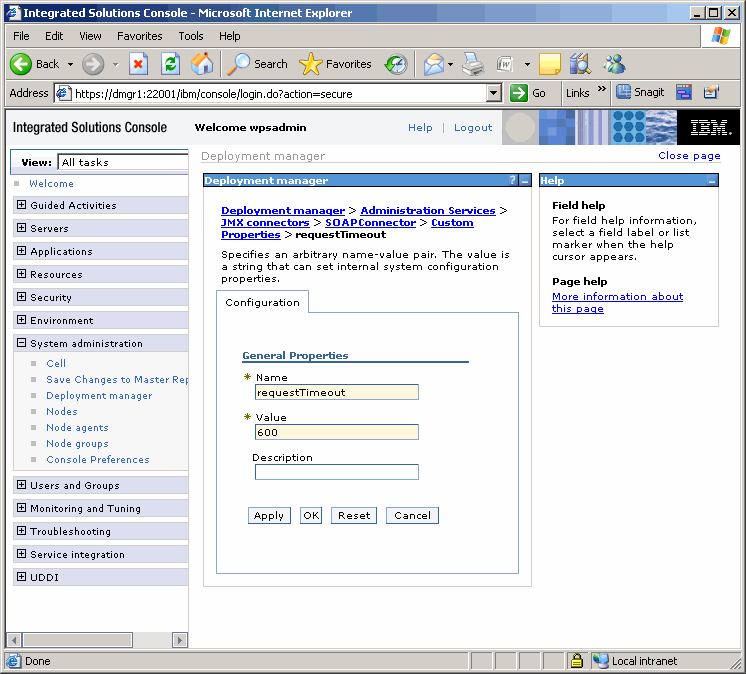Screen dimensions: 746x674
Task: Open the address bar URL dropdown
Action: tap(493, 93)
